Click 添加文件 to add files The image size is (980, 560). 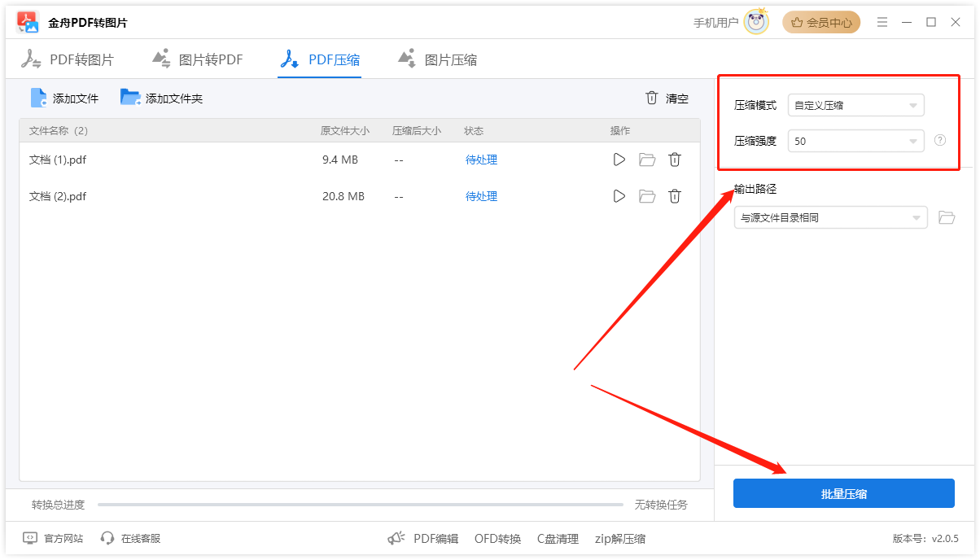(64, 98)
